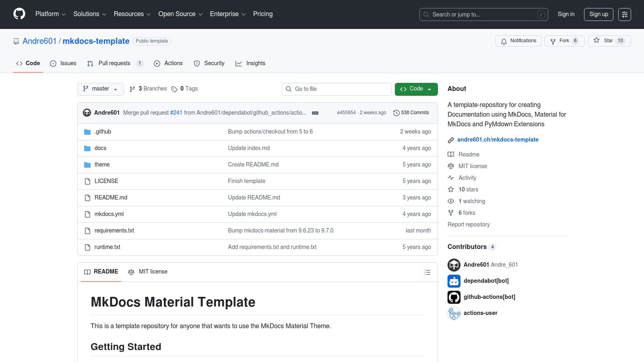Click the GitHub logo icon
Viewport: 644px width, 362px height.
point(19,14)
